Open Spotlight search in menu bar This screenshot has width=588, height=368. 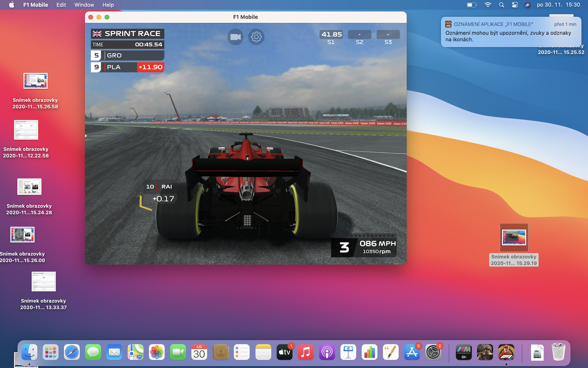pos(501,5)
